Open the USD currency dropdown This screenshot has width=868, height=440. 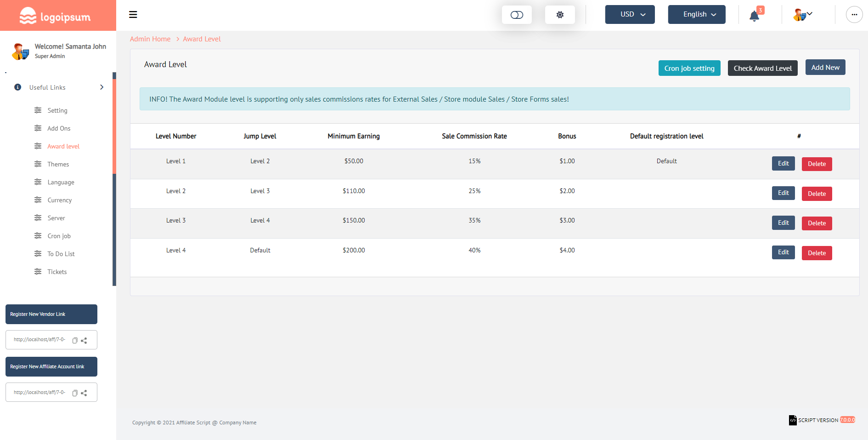pos(630,14)
